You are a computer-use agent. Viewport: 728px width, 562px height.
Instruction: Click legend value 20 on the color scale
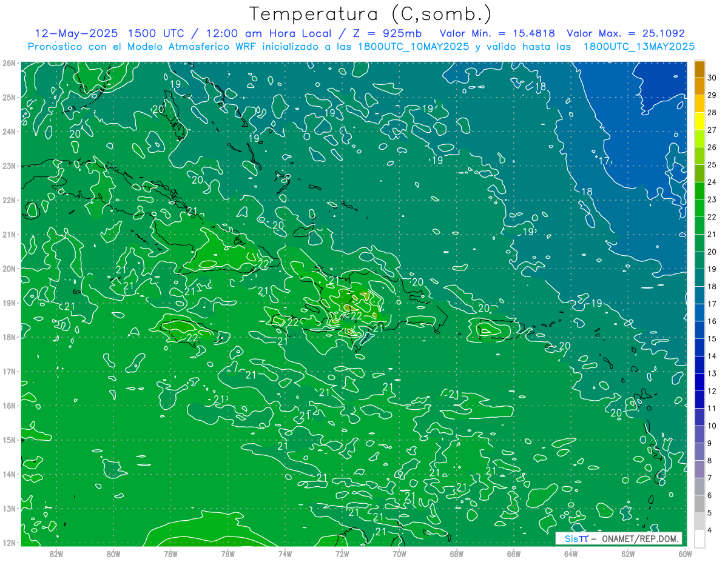712,252
